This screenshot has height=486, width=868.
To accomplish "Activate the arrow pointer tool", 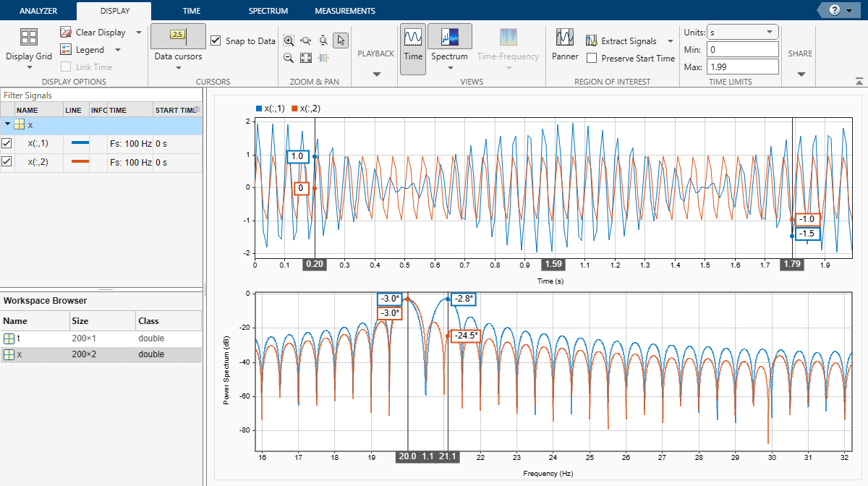I will [x=341, y=40].
